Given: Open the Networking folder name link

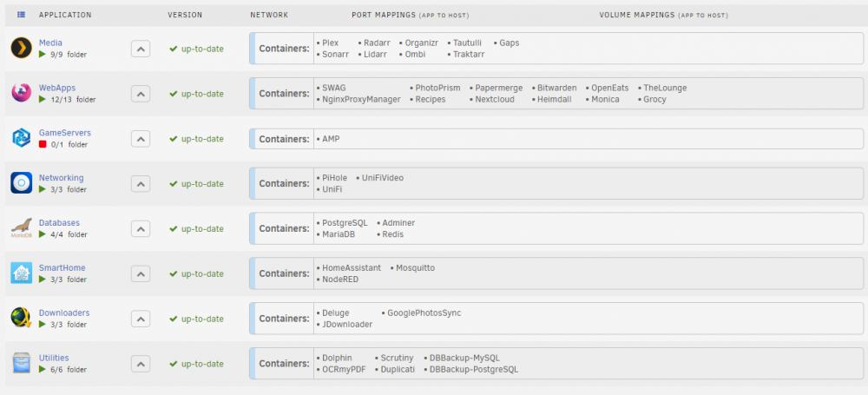Looking at the screenshot, I should click(61, 178).
